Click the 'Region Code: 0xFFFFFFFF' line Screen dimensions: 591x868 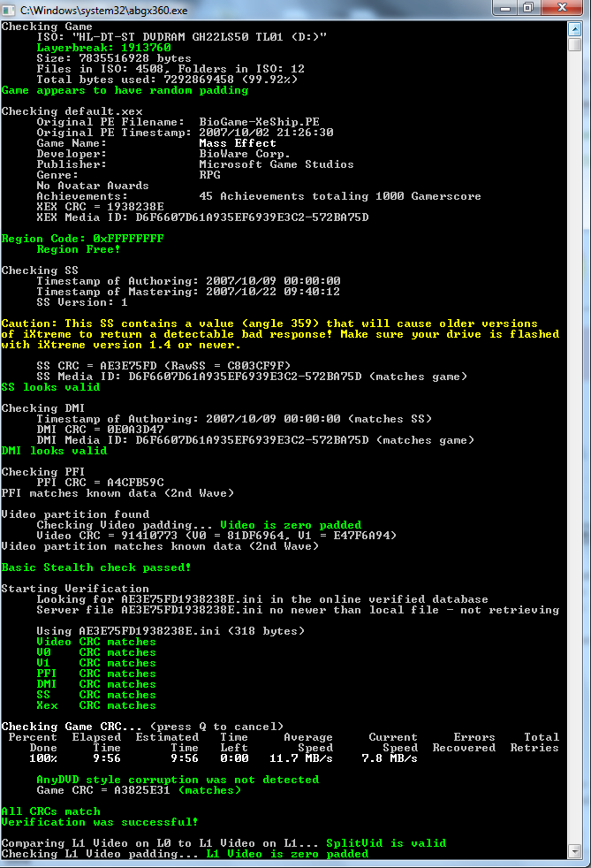click(x=82, y=239)
